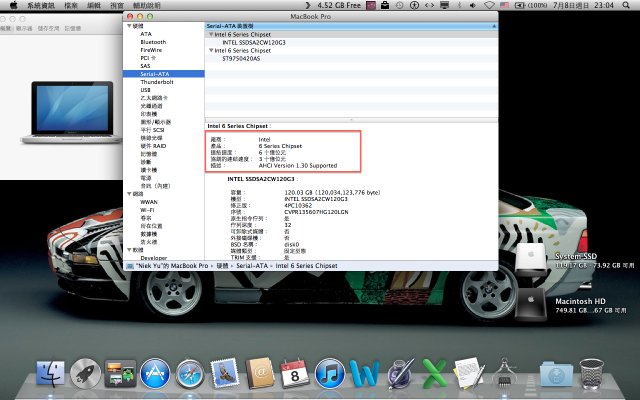Launch the App Store from Dock
The width and height of the screenshot is (640, 400).
point(155,373)
